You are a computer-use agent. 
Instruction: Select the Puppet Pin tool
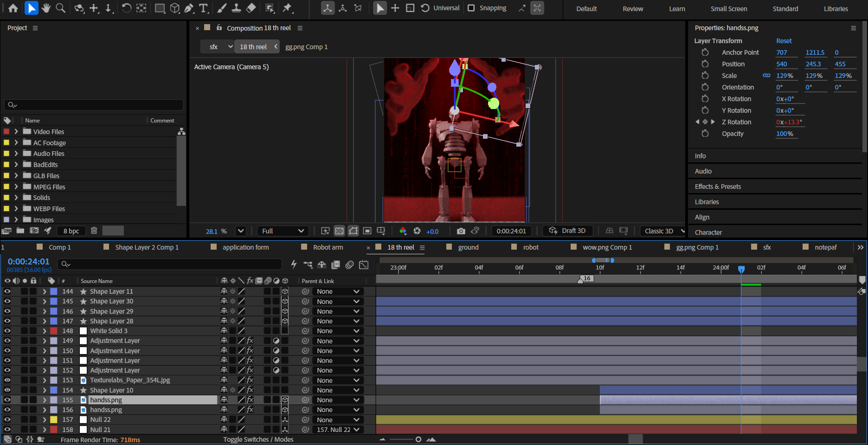coord(287,8)
